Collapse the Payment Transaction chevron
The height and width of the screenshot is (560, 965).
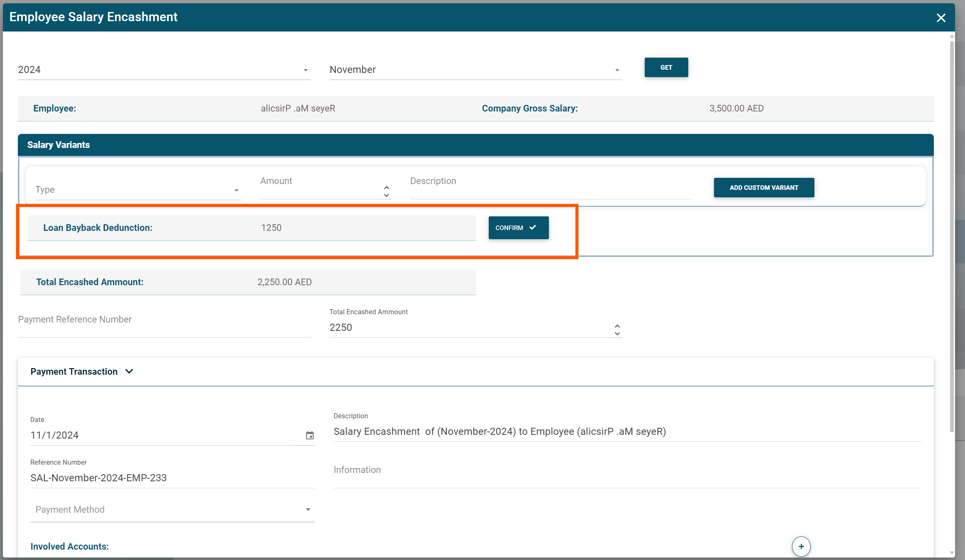[x=129, y=371]
